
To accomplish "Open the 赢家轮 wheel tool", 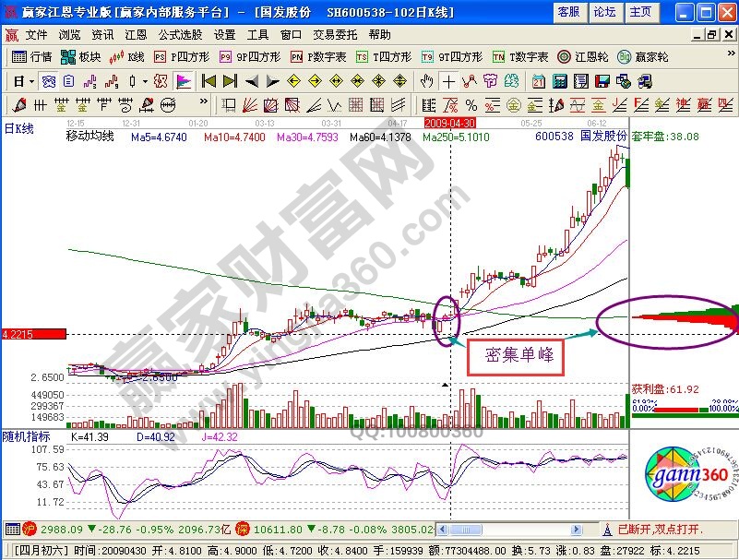I will (x=643, y=57).
